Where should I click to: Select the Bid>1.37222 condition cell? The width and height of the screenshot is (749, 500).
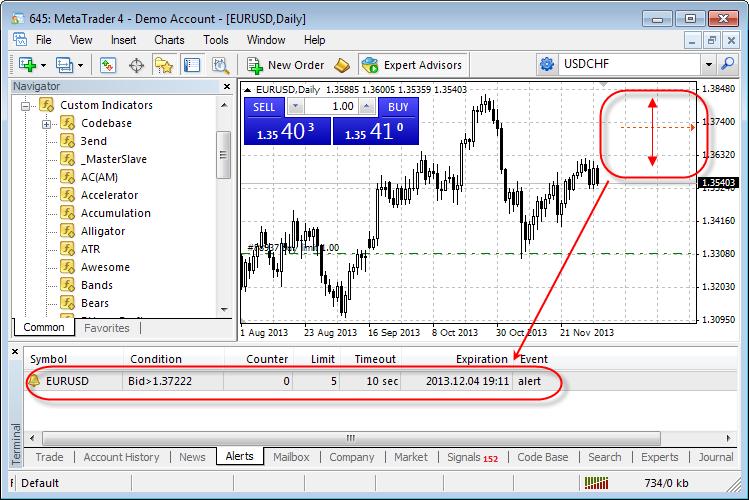tap(173, 381)
